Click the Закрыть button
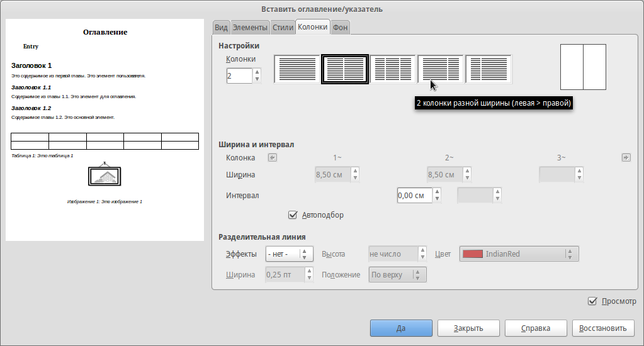Image resolution: width=644 pixels, height=346 pixels. point(468,328)
